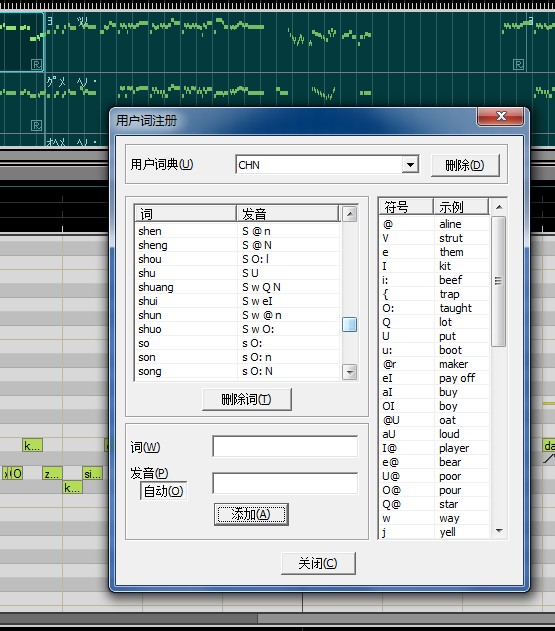555x631 pixels.
Task: Click the 'Q' symbol row for lot
Action: tap(435, 322)
